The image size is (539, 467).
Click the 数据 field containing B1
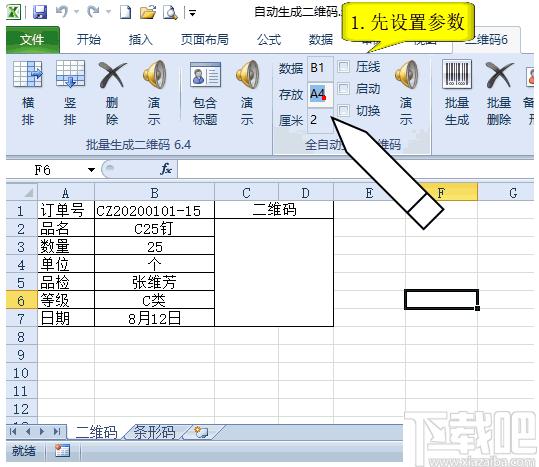tap(320, 68)
